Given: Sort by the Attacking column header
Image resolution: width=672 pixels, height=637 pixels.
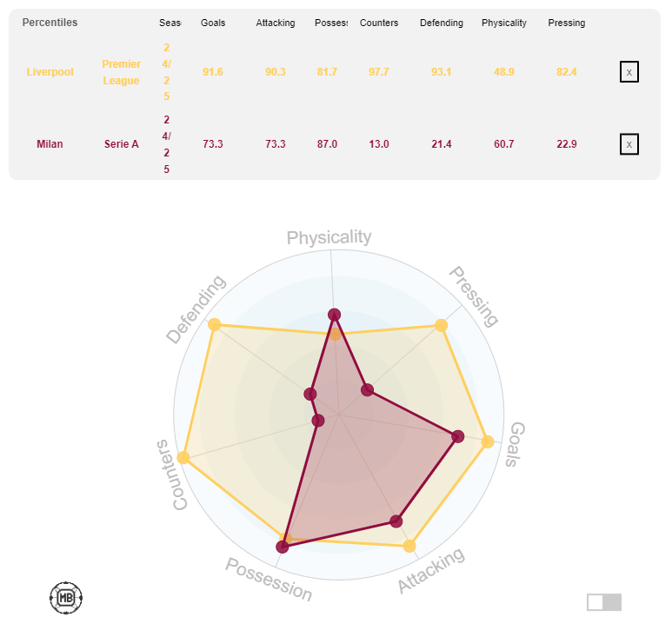Looking at the screenshot, I should (x=275, y=23).
